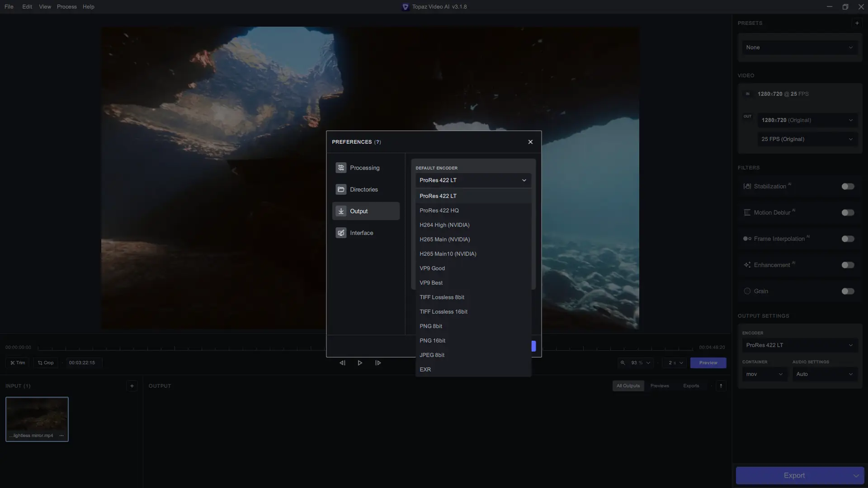Click the Export button

[x=793, y=475]
